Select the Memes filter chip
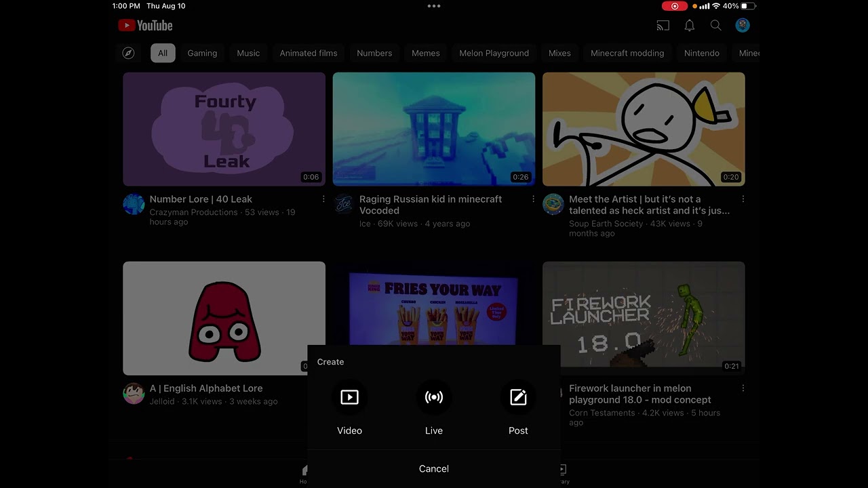 [426, 53]
